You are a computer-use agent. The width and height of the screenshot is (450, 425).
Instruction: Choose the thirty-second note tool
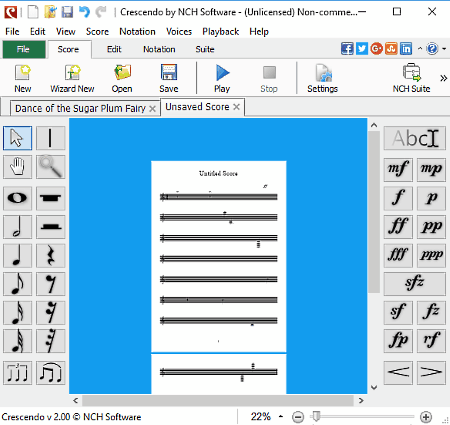click(18, 341)
